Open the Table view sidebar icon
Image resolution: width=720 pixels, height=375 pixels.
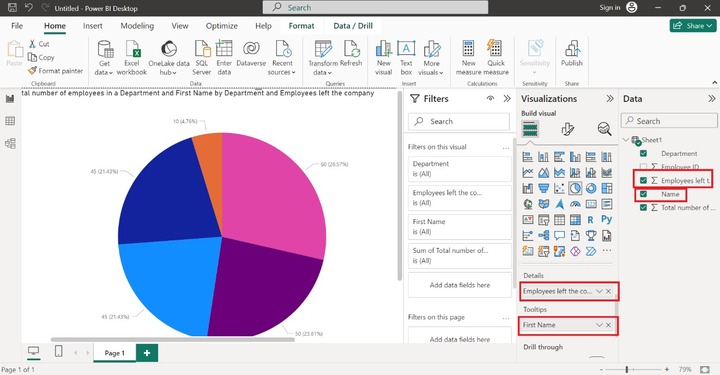10,121
